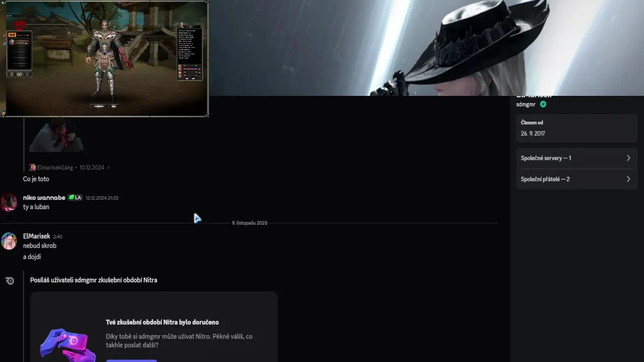This screenshot has height=362, width=644.
Task: Click the small icon at game window's top-left corner
Action: [x=4, y=3]
